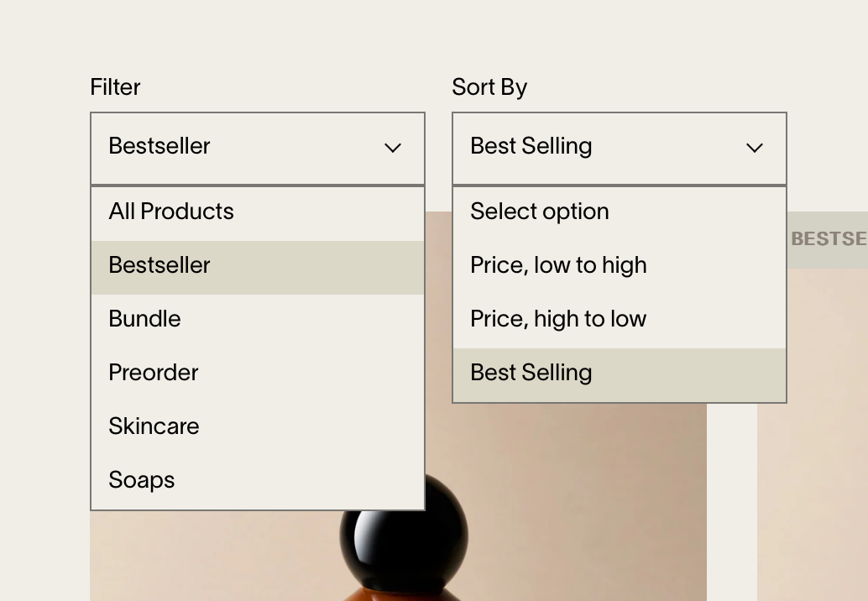Pick the highlighted Best Selling sort option
The height and width of the screenshot is (601, 868).
(x=531, y=373)
